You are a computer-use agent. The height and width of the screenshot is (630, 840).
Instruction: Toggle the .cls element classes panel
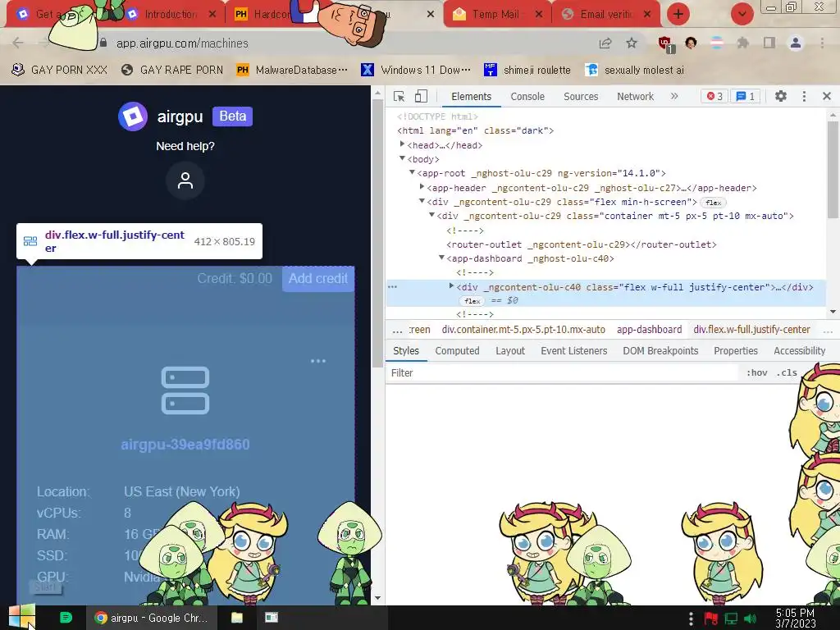tap(787, 373)
